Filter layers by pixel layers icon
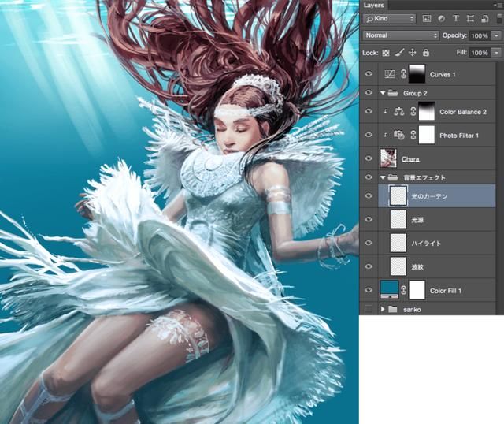Viewport: 504px width, 424px height. click(x=427, y=19)
